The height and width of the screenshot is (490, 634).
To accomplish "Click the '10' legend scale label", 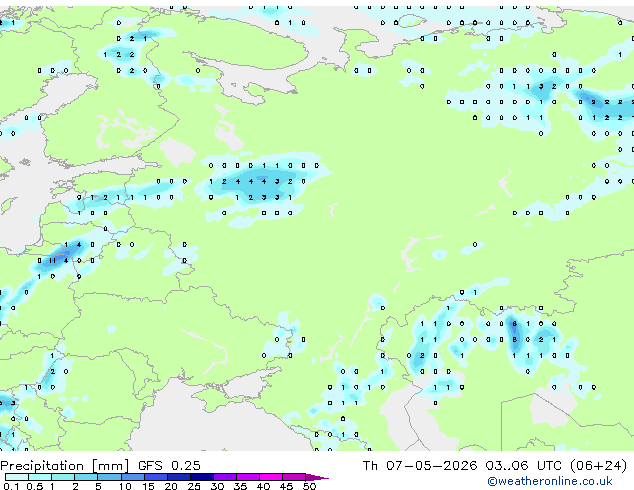I will click(x=125, y=486).
